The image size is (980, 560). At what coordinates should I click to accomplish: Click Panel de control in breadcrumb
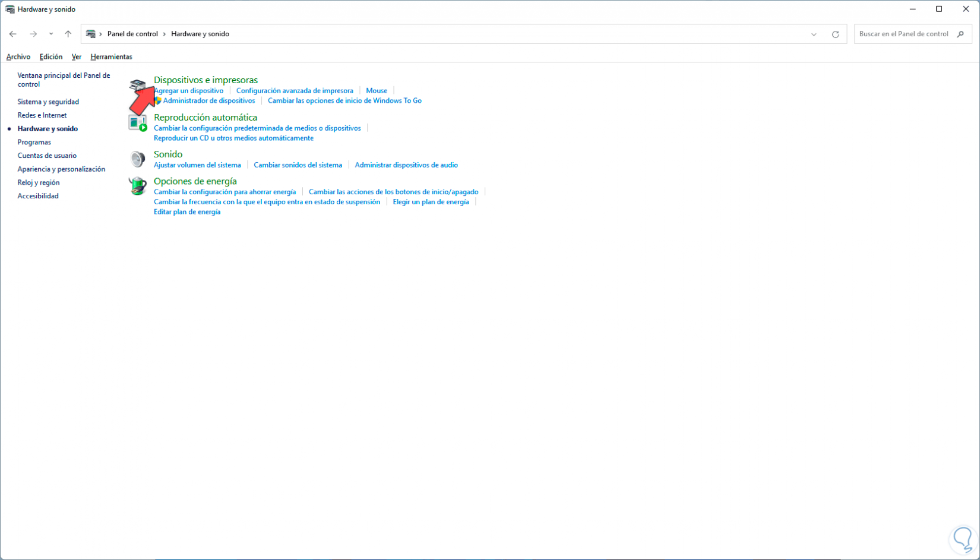point(132,34)
